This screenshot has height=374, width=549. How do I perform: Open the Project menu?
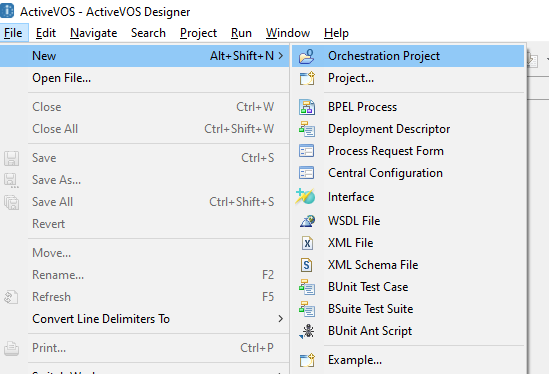(198, 33)
